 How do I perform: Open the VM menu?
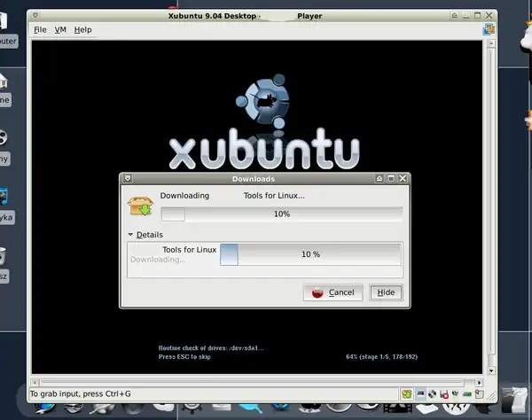click(60, 29)
